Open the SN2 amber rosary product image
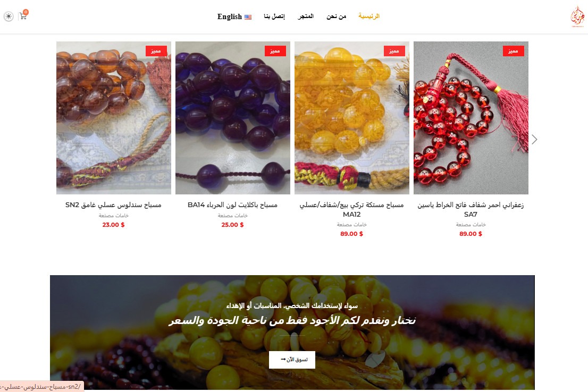This screenshot has width=588, height=392. (x=114, y=118)
